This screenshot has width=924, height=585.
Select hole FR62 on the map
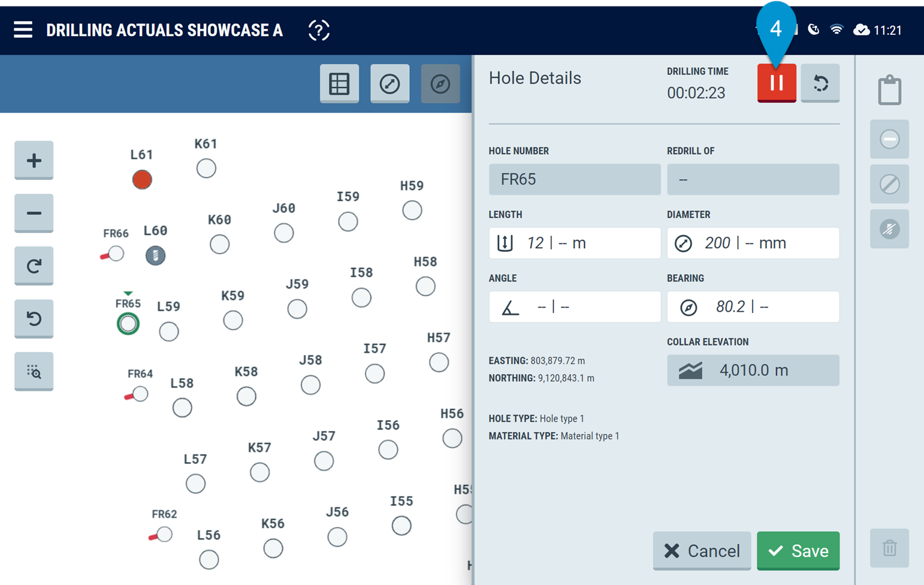164,533
